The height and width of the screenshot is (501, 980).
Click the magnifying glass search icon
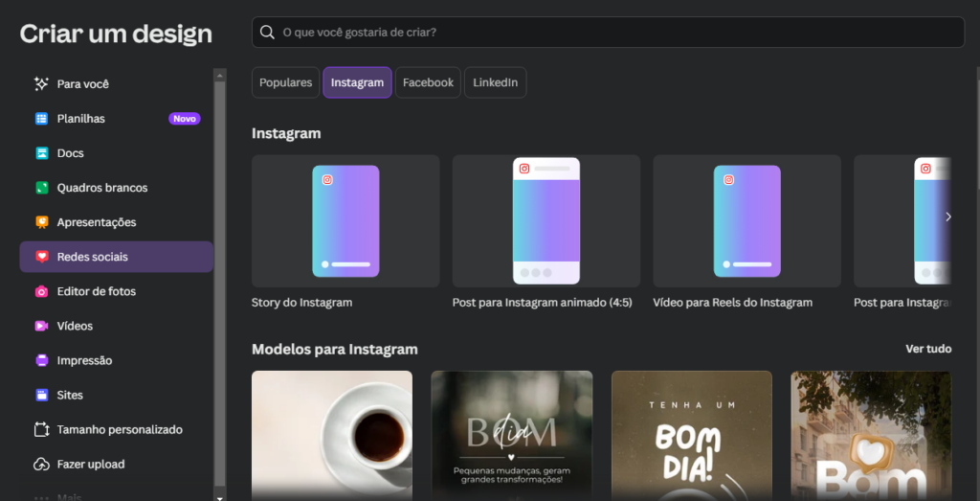point(268,32)
